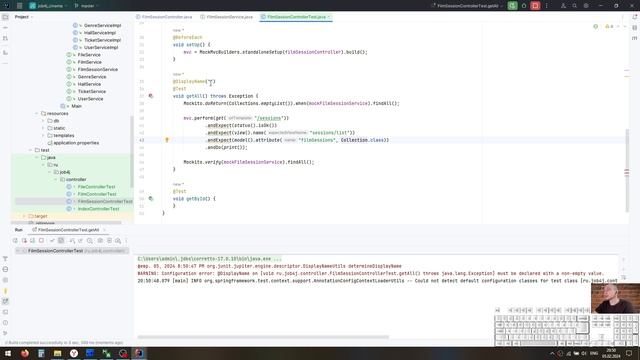Image resolution: width=640 pixels, height=360 pixels.
Task: Click getById run gutter icon
Action: [x=151, y=199]
